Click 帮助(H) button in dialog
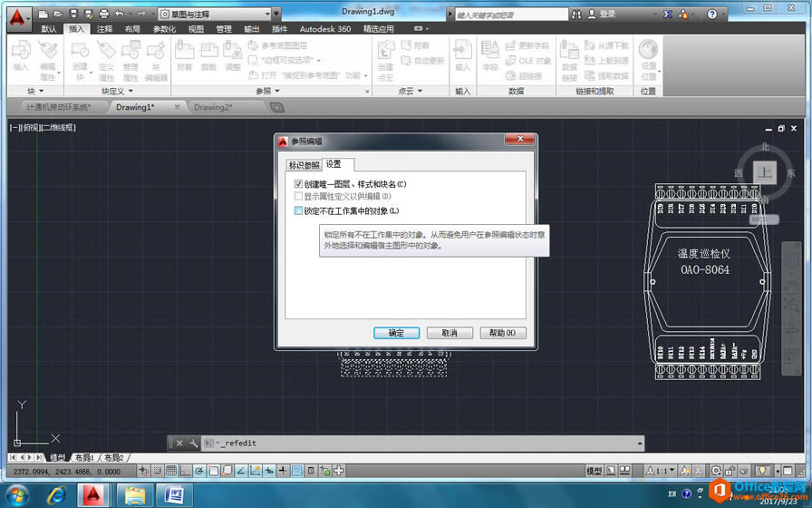Image resolution: width=812 pixels, height=508 pixels. 503,333
